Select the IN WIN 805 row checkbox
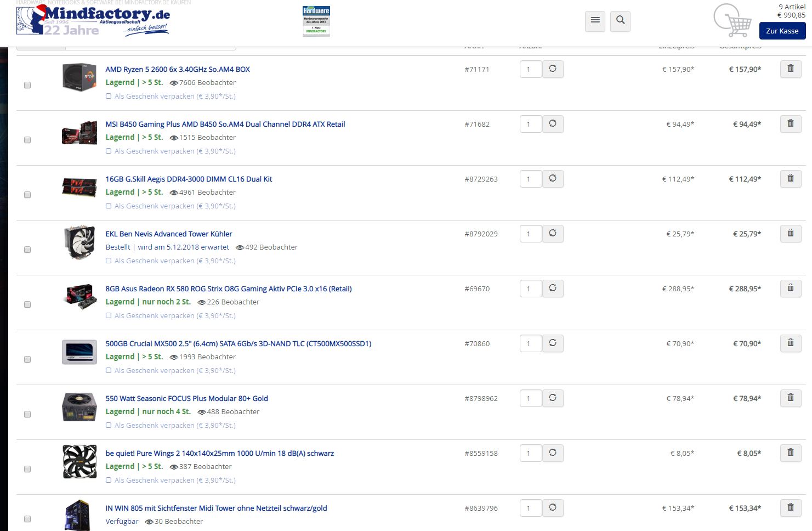812x531 pixels. [27, 519]
